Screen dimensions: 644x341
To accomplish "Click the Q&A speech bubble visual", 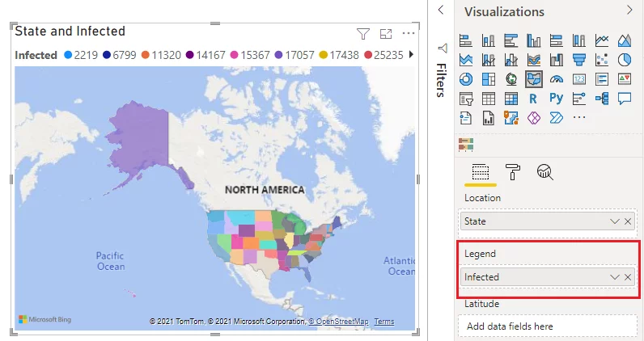I will tap(625, 99).
